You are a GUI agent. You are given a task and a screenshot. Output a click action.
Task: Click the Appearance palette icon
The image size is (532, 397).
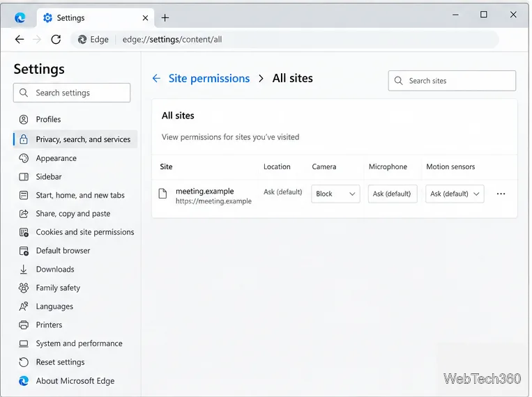(x=24, y=158)
